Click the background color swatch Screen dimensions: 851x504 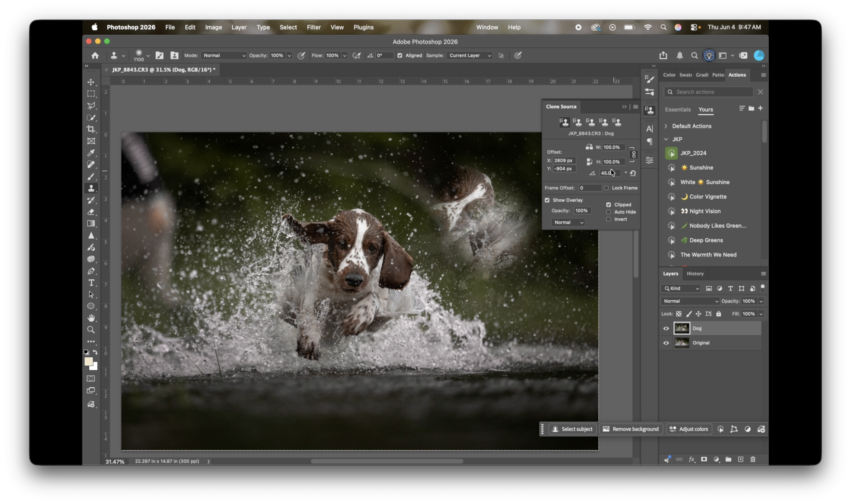click(x=95, y=367)
